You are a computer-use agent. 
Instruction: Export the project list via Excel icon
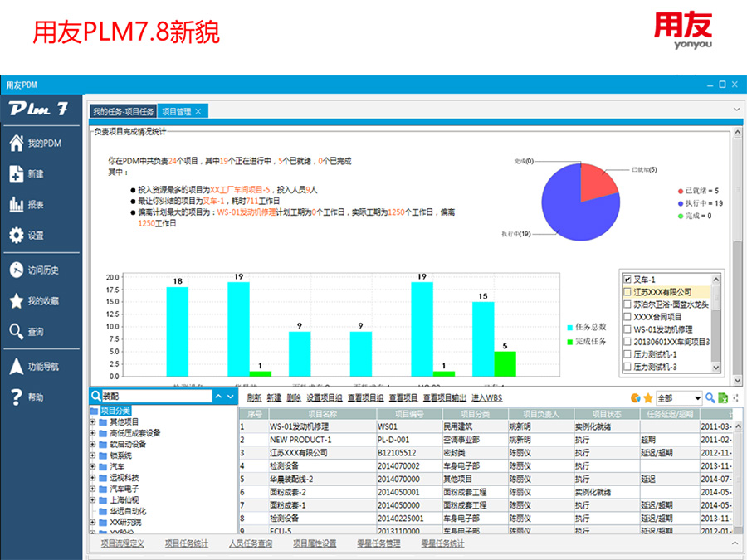click(723, 398)
